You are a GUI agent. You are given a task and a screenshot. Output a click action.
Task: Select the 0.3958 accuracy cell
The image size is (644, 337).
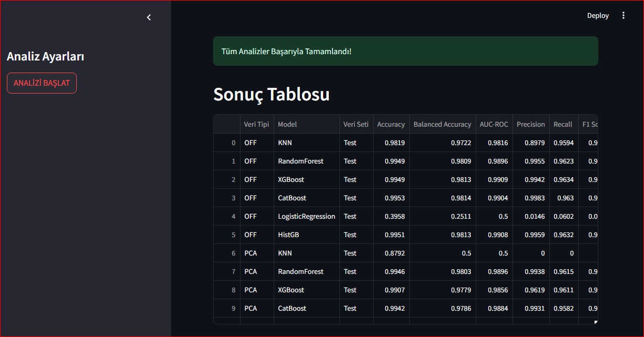(391, 217)
